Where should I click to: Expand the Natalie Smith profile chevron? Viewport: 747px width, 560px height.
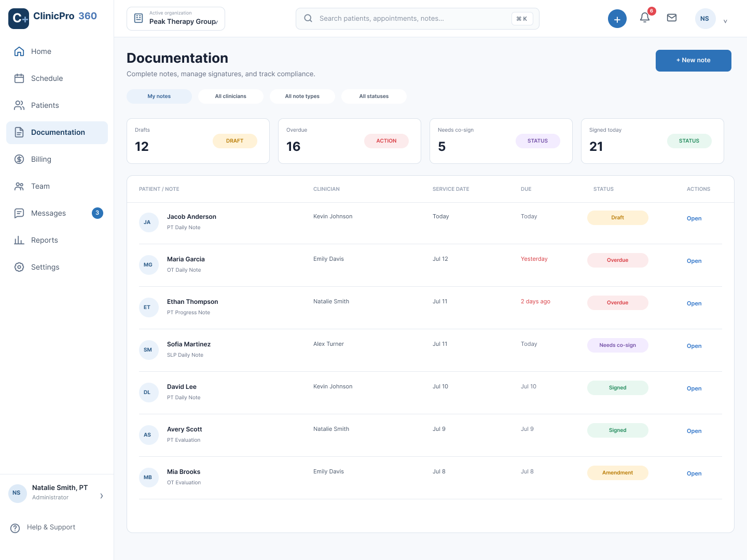click(x=102, y=496)
